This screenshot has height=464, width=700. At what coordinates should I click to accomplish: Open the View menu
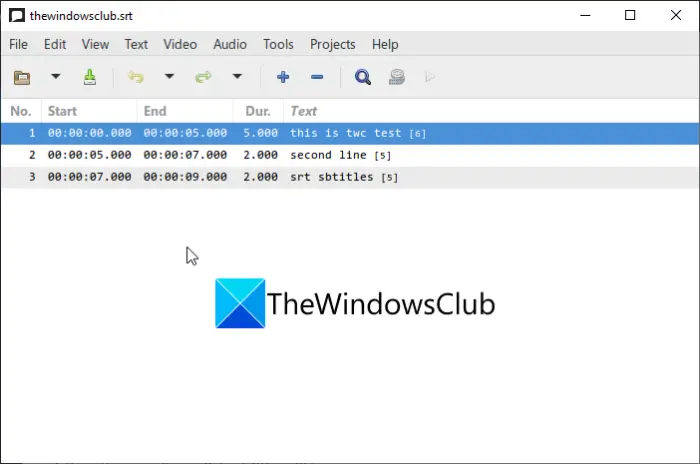coord(95,44)
